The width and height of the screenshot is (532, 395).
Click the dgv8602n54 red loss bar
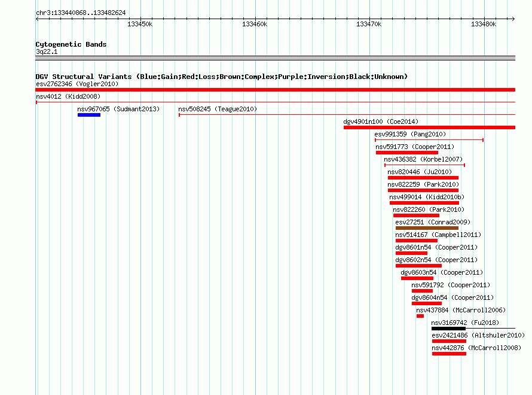pyautogui.click(x=418, y=266)
